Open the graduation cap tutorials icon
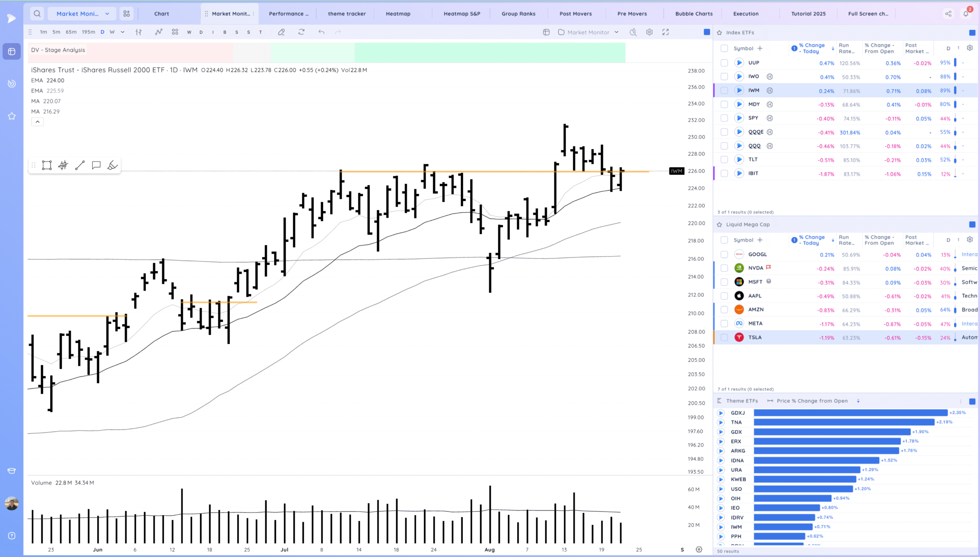This screenshot has width=980, height=557. [x=12, y=471]
